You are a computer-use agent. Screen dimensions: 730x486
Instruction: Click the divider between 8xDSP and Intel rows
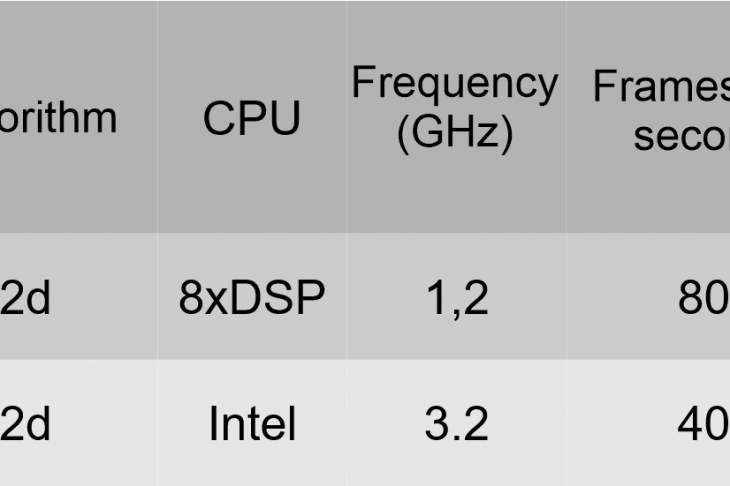point(365,359)
